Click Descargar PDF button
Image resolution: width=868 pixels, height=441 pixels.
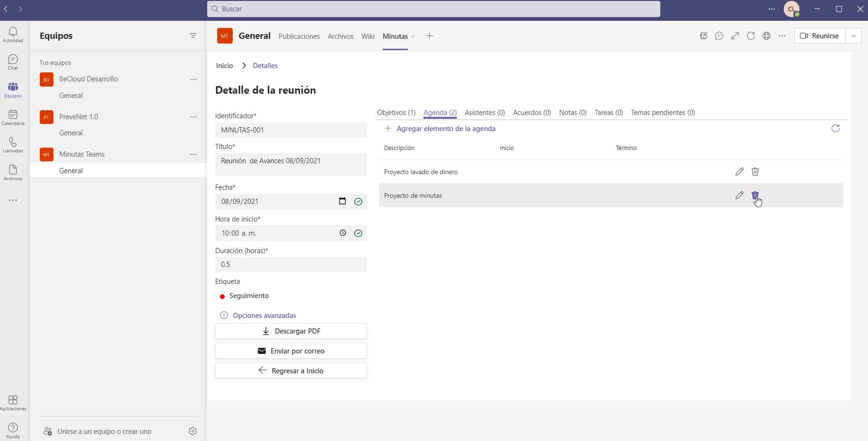291,331
